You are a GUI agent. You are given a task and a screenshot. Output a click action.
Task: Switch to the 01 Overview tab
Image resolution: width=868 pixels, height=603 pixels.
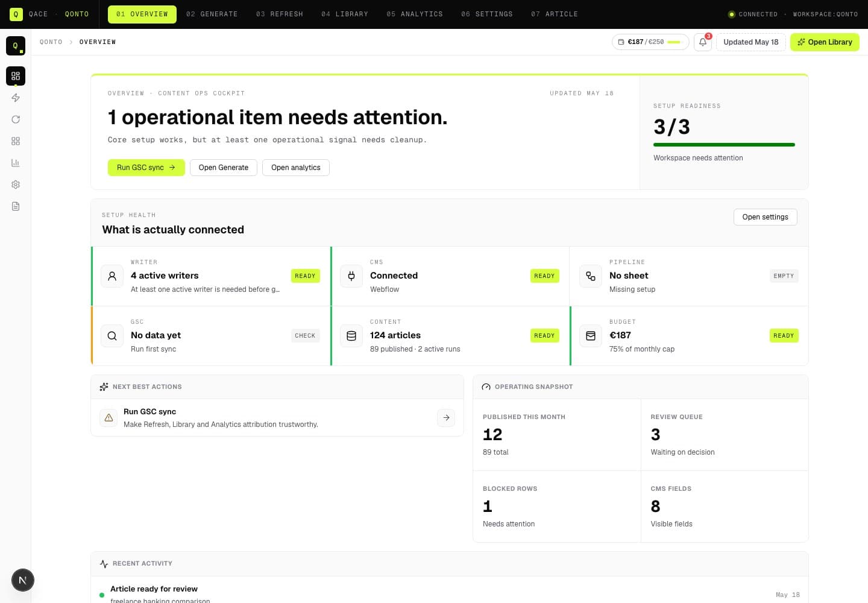[142, 14]
